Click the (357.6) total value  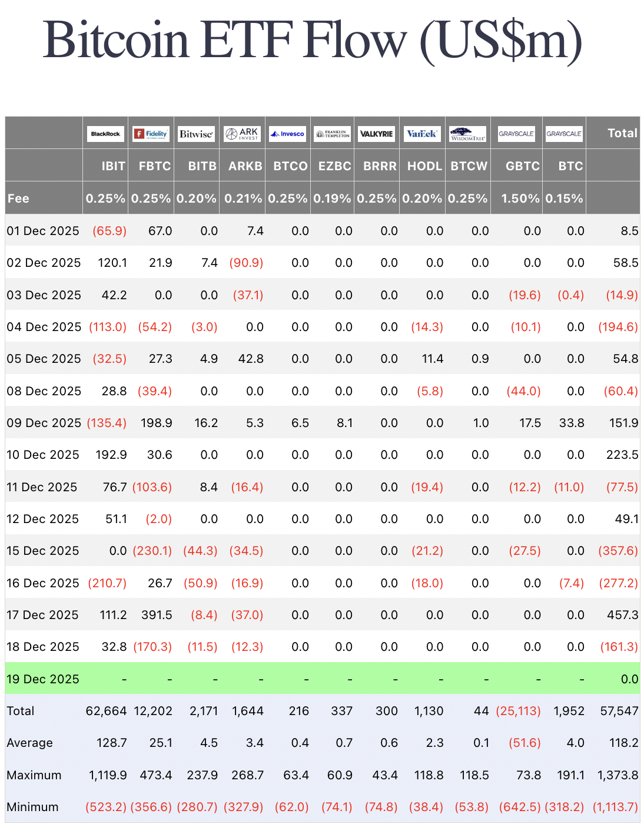618,551
